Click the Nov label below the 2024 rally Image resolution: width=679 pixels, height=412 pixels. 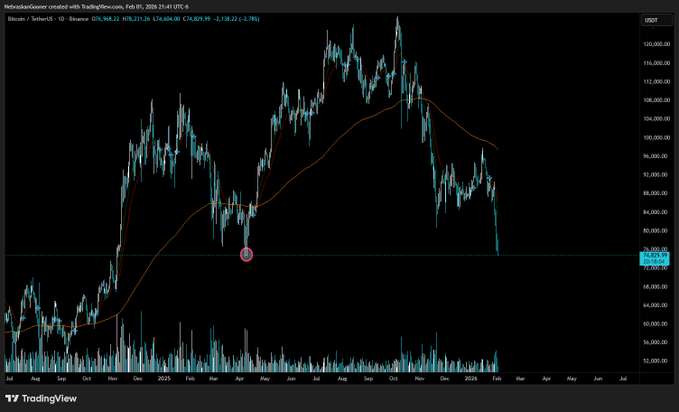coord(113,378)
